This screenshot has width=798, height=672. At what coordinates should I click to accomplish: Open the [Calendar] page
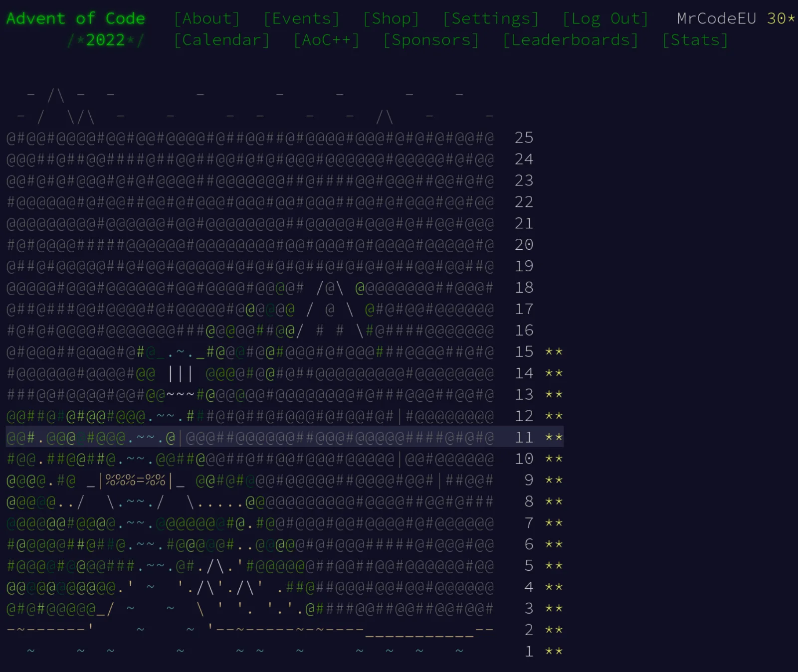[x=222, y=40]
